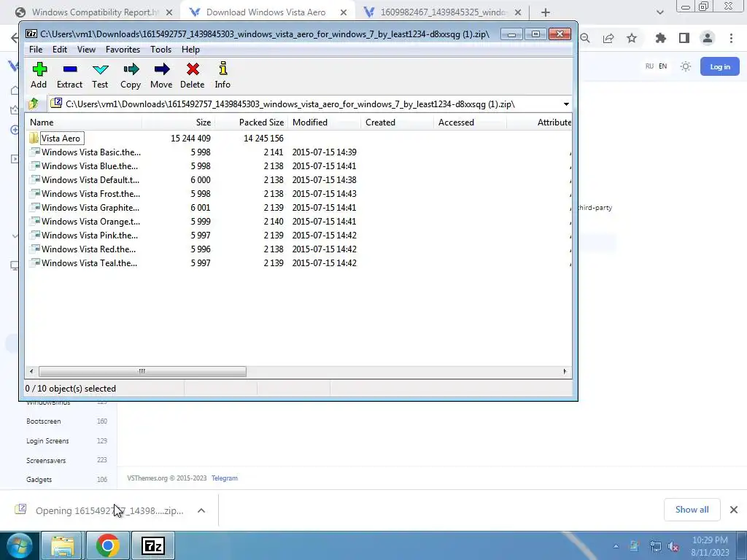Click the Delete toolbar icon
Viewport: 747px width, 560px height.
coord(193,75)
